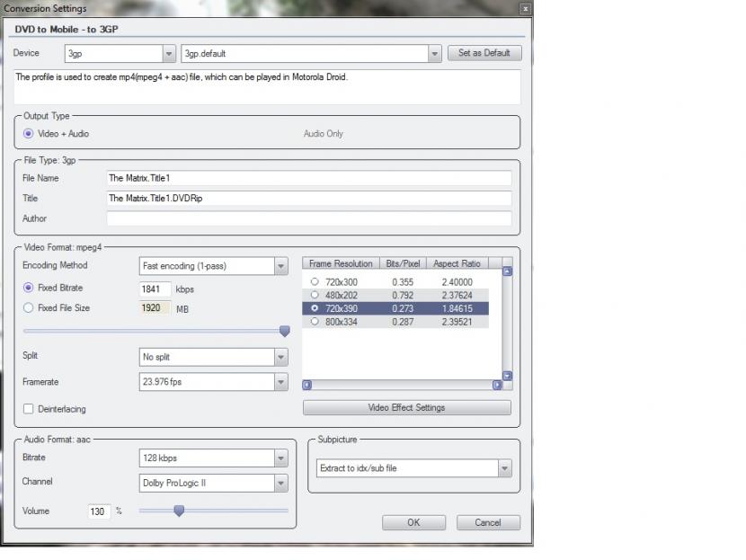The width and height of the screenshot is (746, 560).
Task: Open Video Effect Settings
Action: [407, 408]
